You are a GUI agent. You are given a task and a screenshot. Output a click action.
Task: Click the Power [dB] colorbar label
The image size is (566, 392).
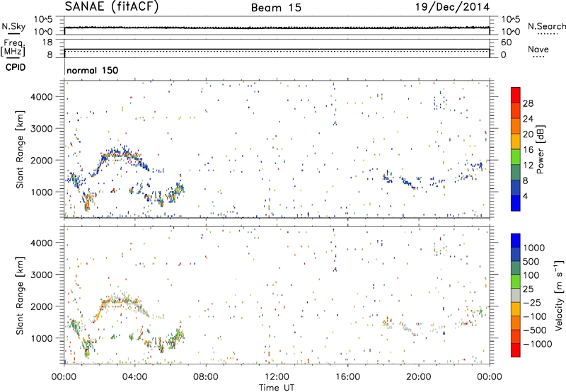click(x=541, y=149)
